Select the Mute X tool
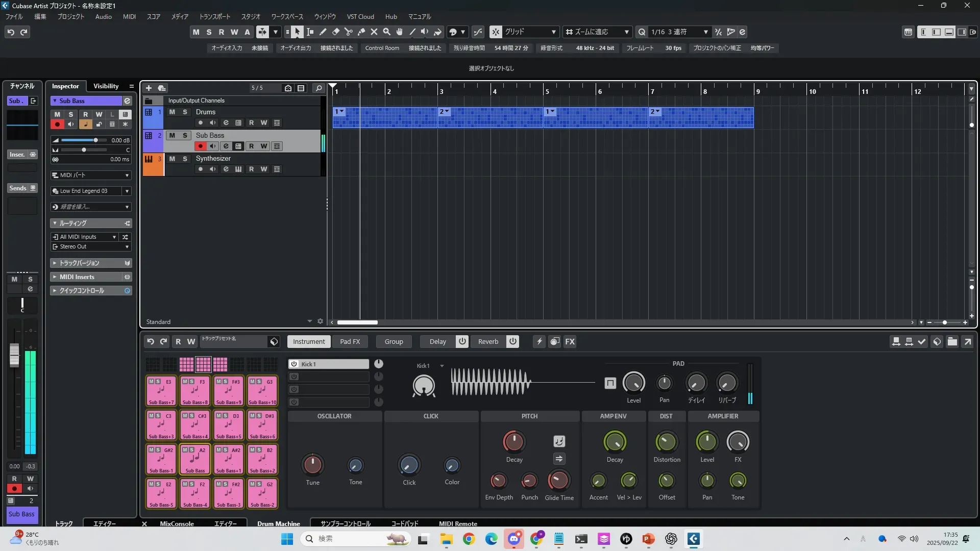 374,32
